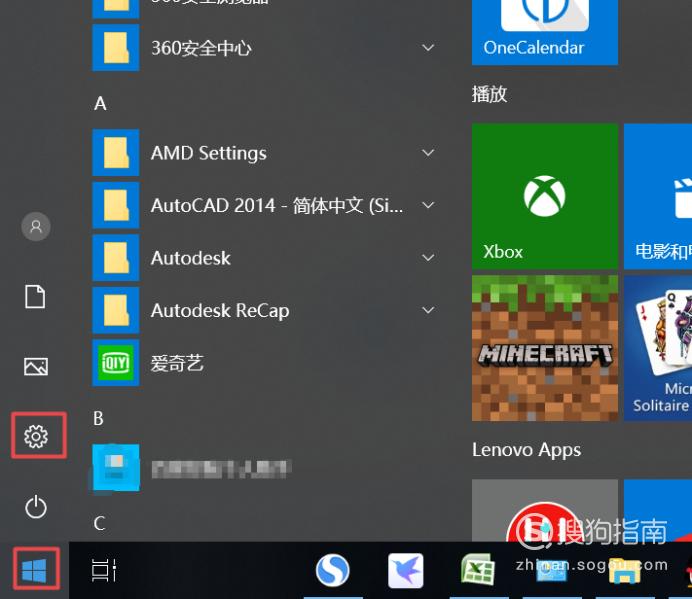Open the Xbox tile
Viewport: 692px width, 599px height.
click(x=545, y=196)
